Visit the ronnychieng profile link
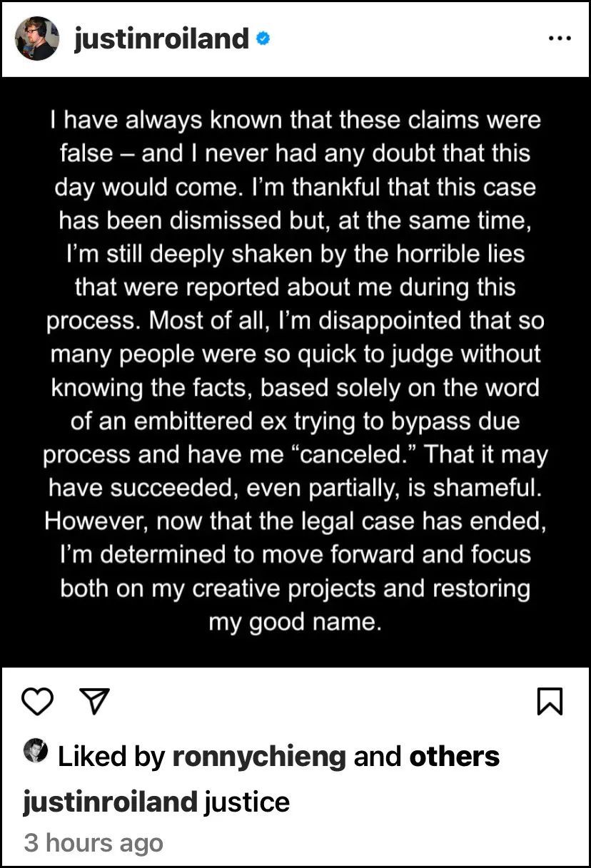The image size is (591, 868). click(259, 756)
